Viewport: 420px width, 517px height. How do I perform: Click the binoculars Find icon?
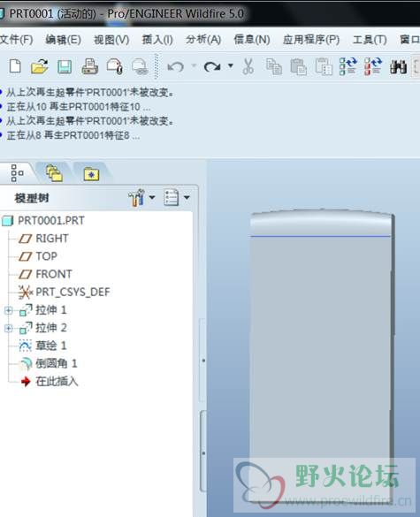point(398,67)
